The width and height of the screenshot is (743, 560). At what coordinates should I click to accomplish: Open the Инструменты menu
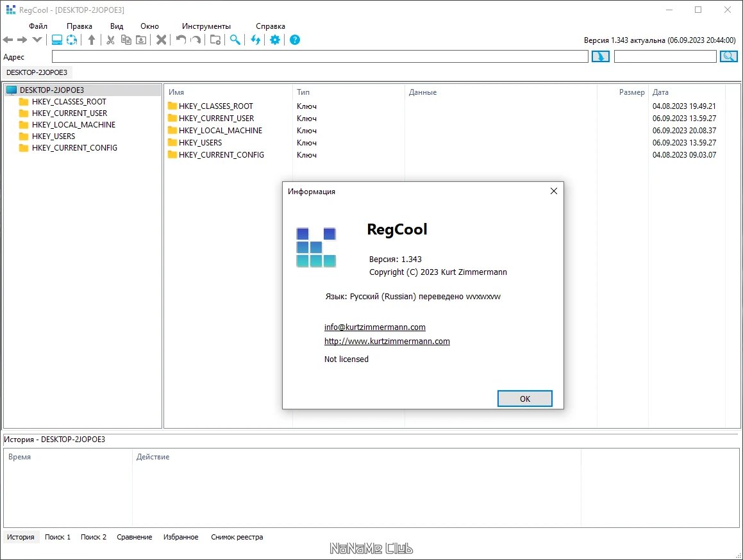tap(206, 26)
